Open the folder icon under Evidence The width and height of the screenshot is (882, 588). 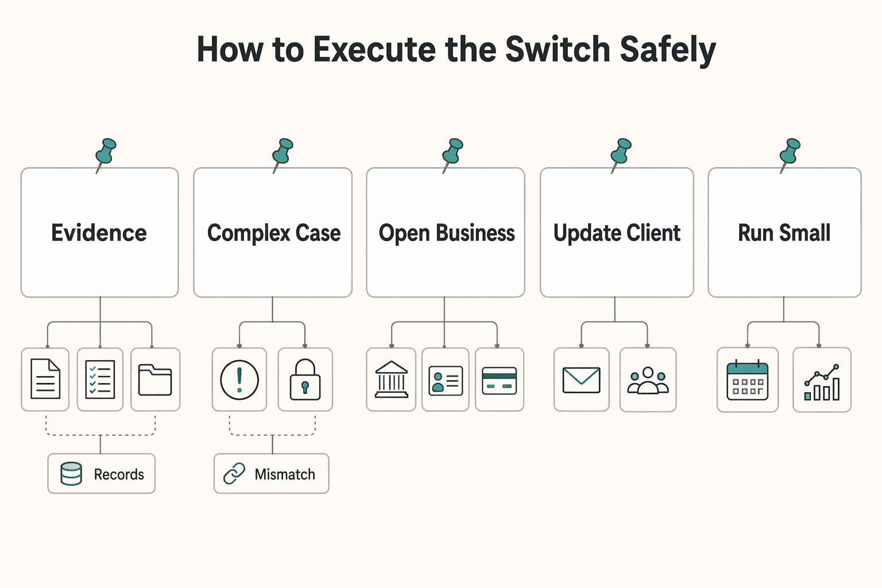click(x=155, y=380)
